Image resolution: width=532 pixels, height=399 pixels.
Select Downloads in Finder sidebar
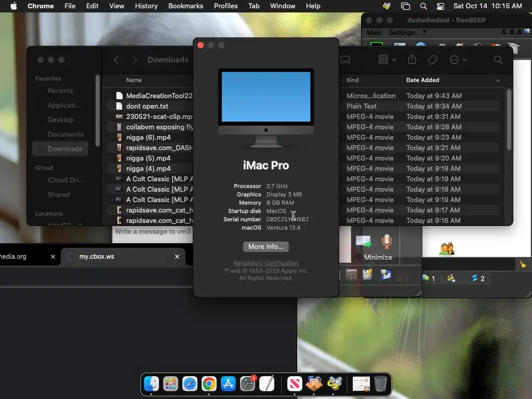(60, 149)
